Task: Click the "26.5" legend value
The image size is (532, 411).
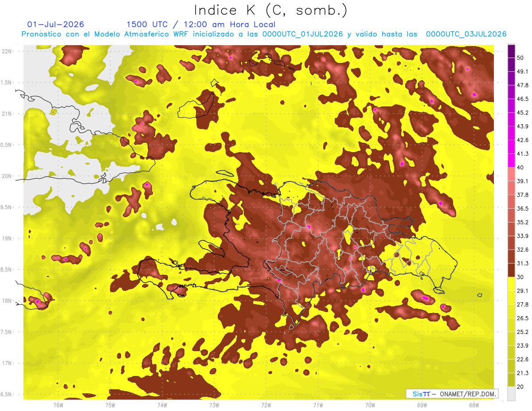Action: pyautogui.click(x=522, y=318)
